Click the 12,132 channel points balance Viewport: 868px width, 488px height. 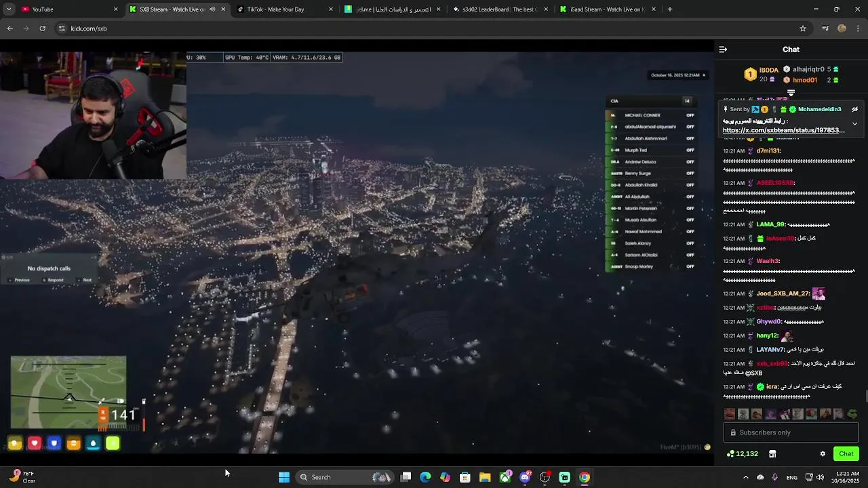[x=742, y=453]
